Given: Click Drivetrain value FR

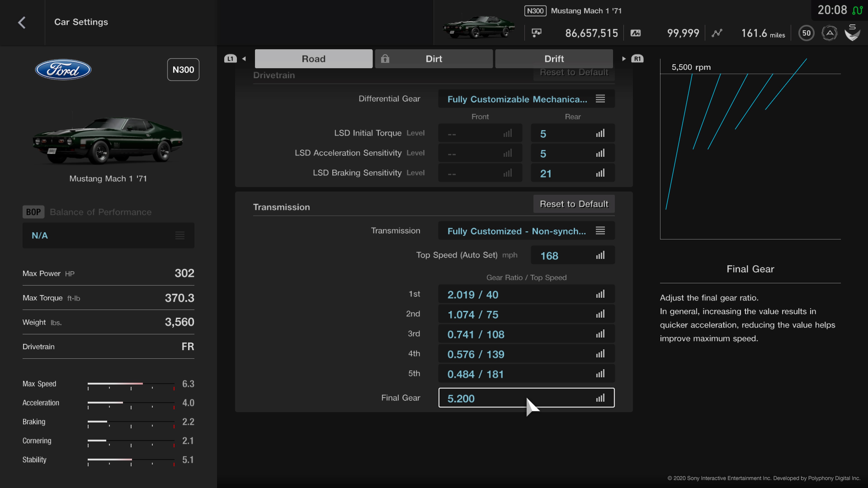Looking at the screenshot, I should 188,347.
